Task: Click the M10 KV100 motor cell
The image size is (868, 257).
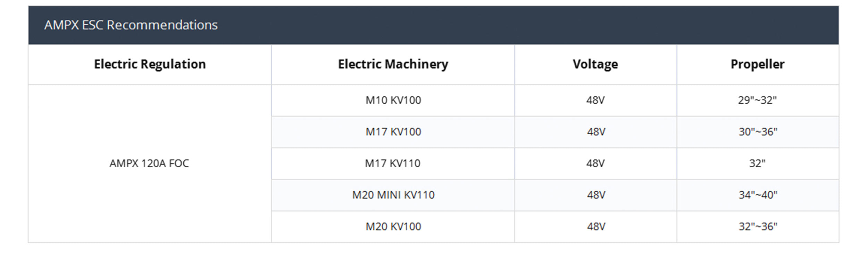Action: (393, 100)
